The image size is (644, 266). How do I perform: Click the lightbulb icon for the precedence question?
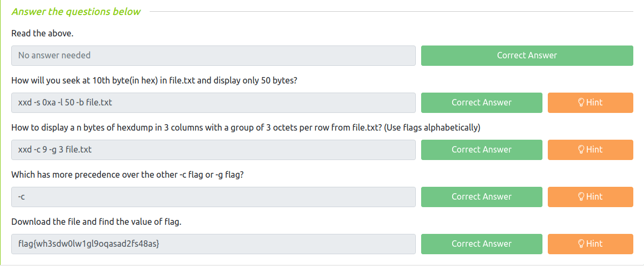click(x=581, y=197)
